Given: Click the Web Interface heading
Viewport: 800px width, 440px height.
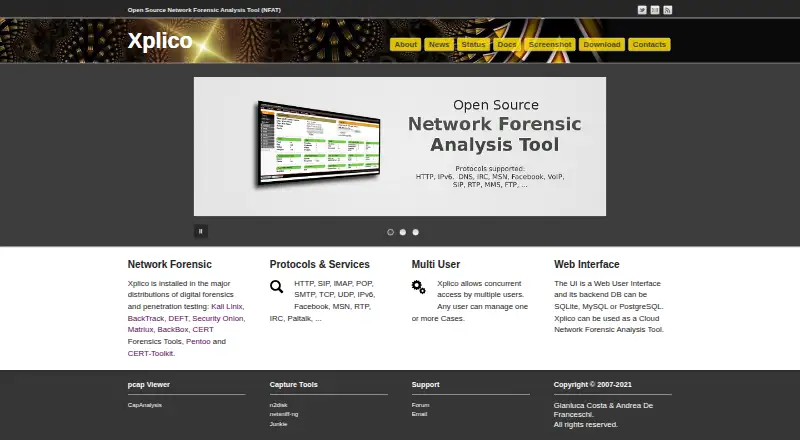Looking at the screenshot, I should point(587,264).
